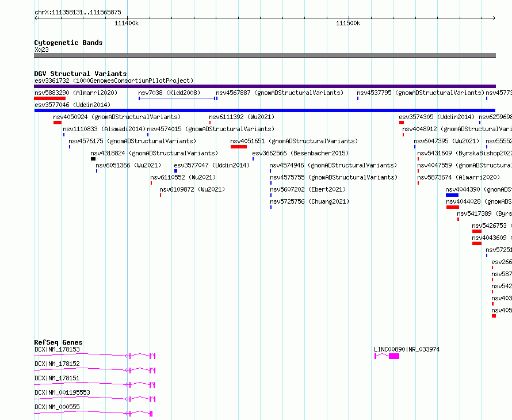Click the red nsv5883290 Almarri2020 bar
Viewport: 512px width, 420px height.
coord(49,98)
